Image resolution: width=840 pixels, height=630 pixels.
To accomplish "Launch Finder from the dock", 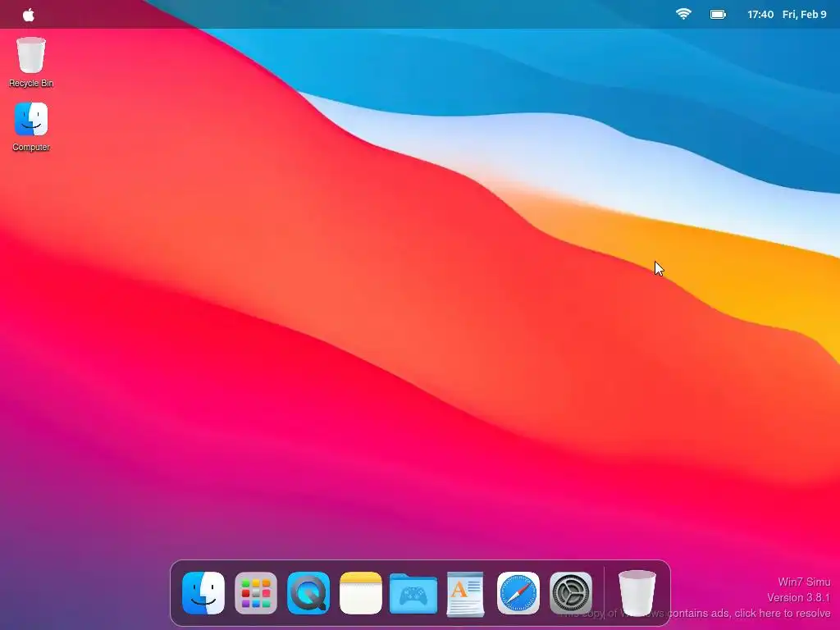I will [x=203, y=593].
